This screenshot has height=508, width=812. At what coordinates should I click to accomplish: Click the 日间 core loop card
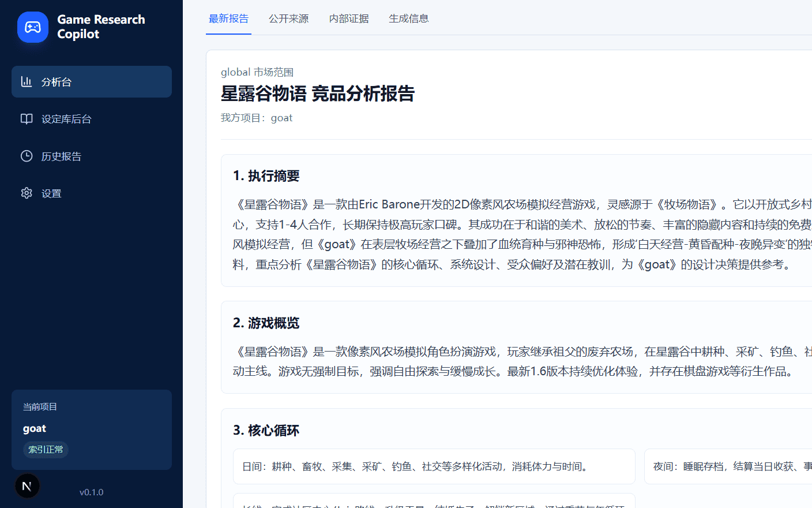coord(434,466)
